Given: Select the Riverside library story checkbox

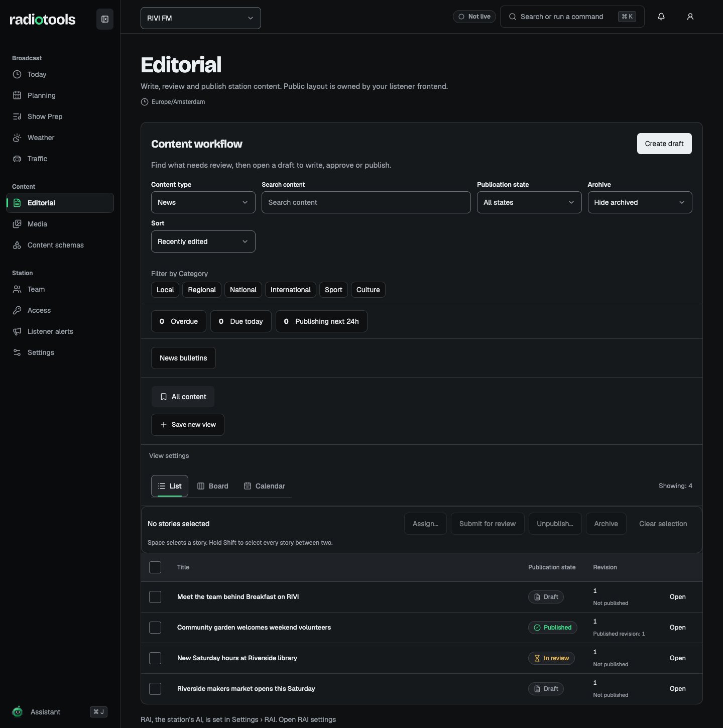Looking at the screenshot, I should click(x=155, y=658).
